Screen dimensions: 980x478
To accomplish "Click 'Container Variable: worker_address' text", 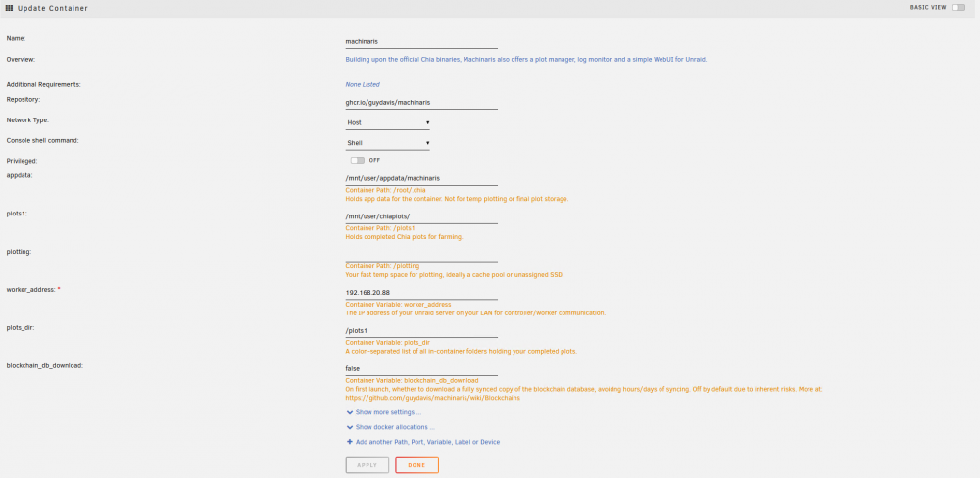I will coord(398,305).
